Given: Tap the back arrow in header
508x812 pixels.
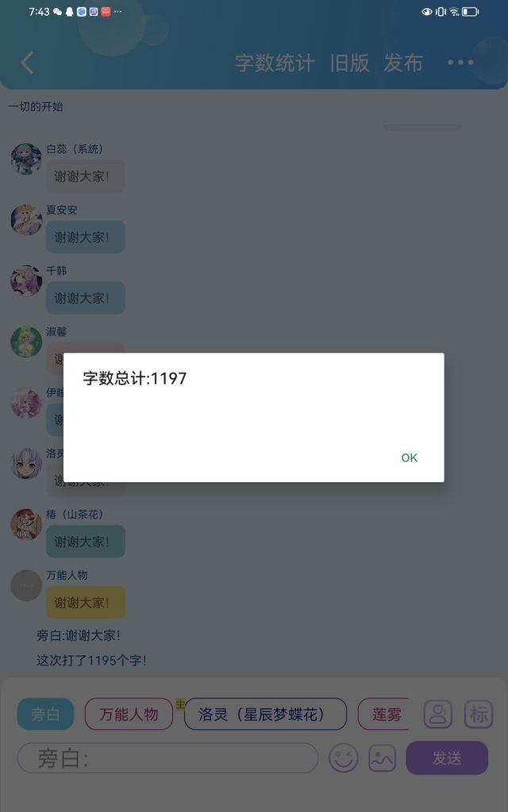Looking at the screenshot, I should coord(28,63).
